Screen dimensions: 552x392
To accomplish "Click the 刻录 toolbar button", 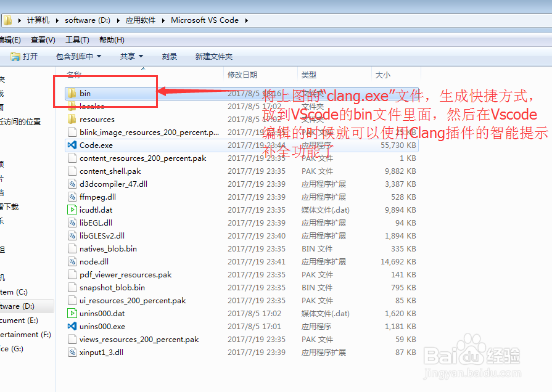I will 169,57.
